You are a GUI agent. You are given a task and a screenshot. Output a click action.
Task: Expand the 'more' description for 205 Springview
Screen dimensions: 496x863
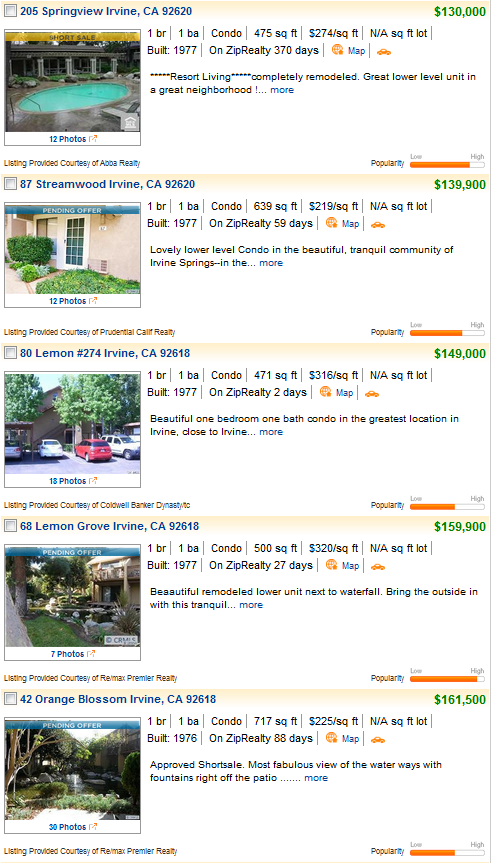point(282,90)
